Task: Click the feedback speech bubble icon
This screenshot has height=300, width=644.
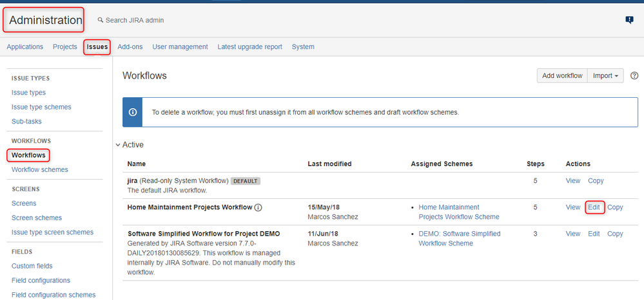Action: 629,20
